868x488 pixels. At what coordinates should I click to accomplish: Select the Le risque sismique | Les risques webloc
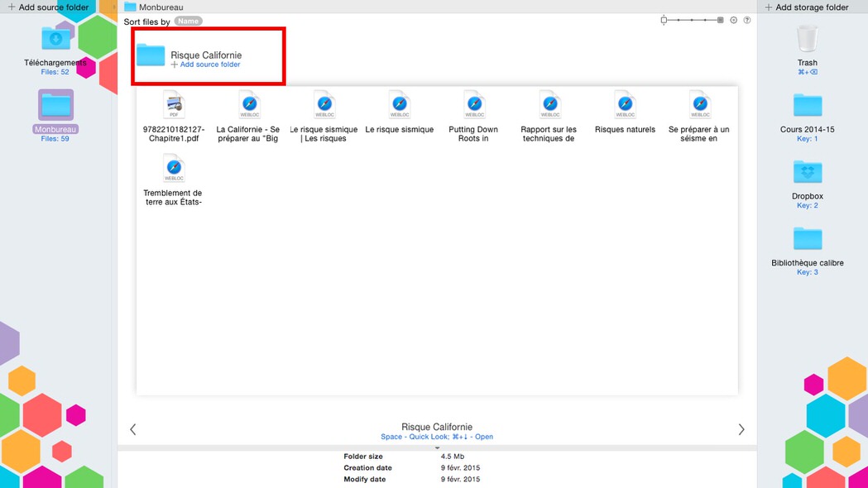324,117
